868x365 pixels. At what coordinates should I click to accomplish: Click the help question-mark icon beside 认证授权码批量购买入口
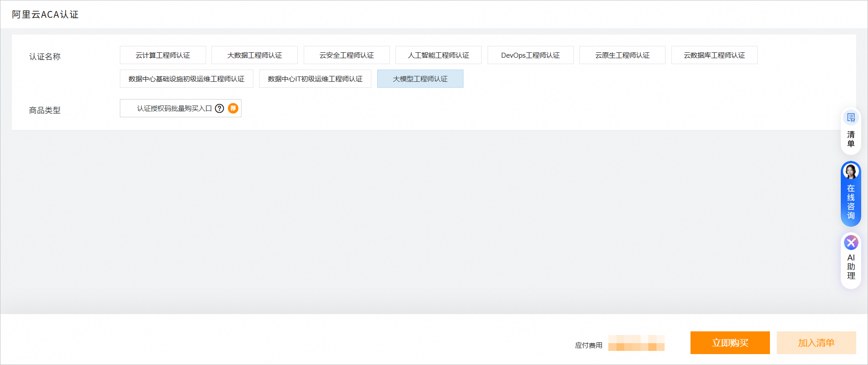(x=219, y=108)
